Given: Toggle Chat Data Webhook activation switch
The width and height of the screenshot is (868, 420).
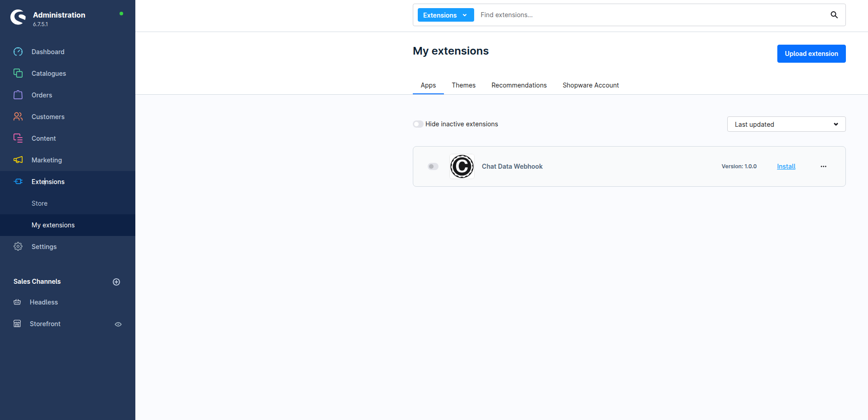Looking at the screenshot, I should point(433,166).
